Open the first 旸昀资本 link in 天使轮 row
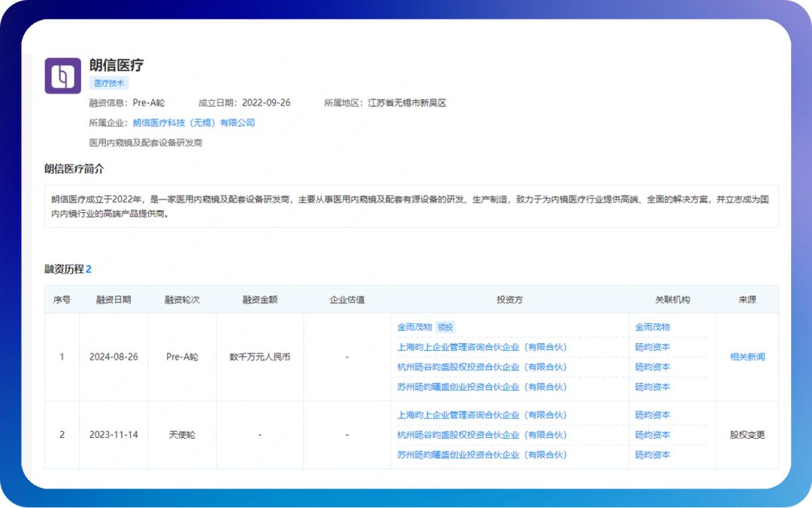Image resolution: width=812 pixels, height=508 pixels. [653, 415]
